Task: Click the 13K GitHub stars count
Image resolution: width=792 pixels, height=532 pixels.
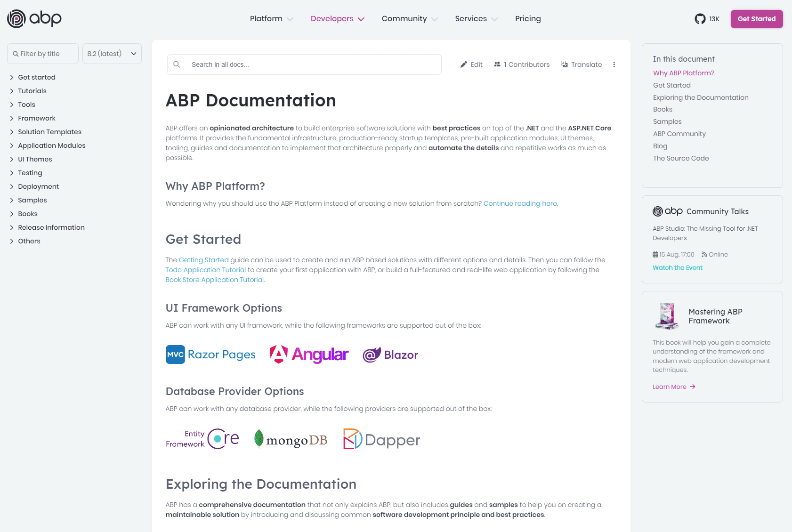Action: [x=714, y=19]
